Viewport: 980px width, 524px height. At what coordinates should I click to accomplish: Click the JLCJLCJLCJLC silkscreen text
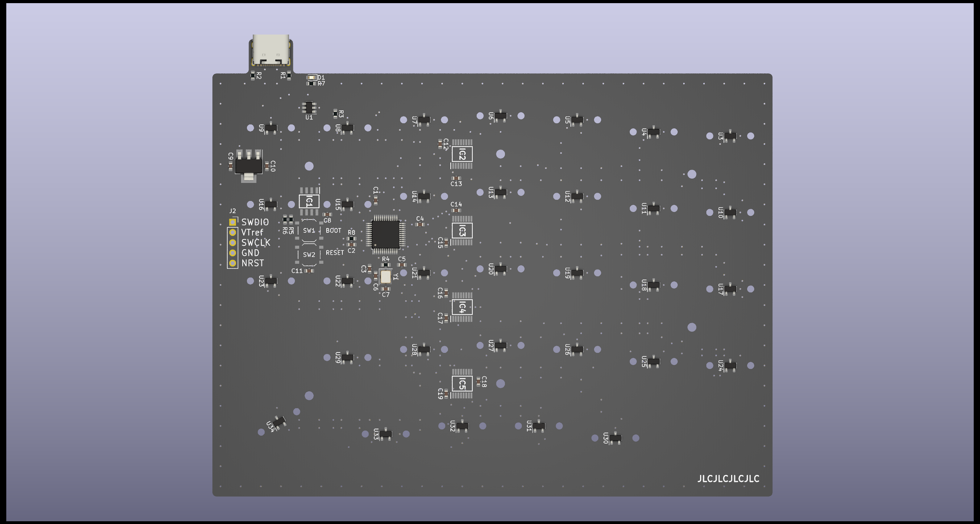[728, 479]
